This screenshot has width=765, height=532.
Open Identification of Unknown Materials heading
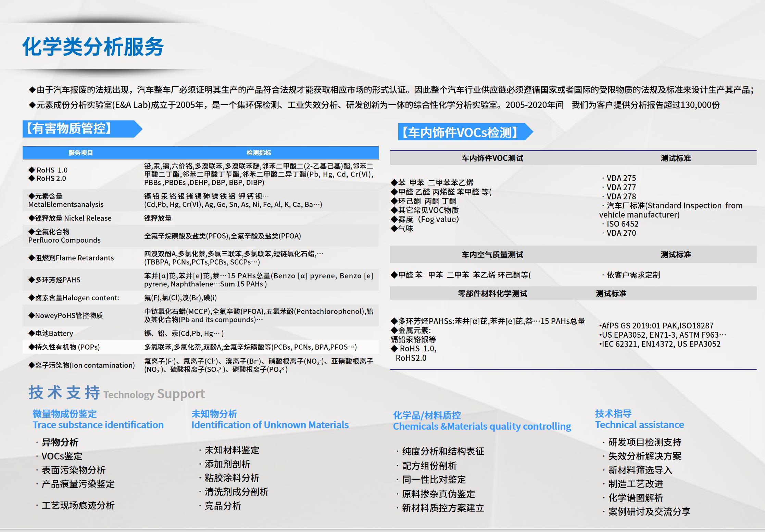[x=270, y=425]
